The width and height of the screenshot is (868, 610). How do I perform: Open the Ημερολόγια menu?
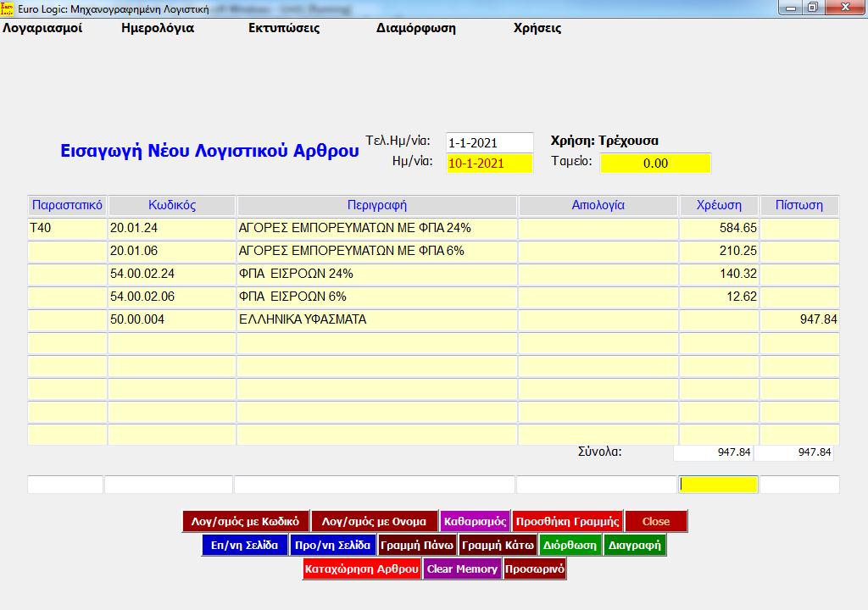pyautogui.click(x=158, y=28)
